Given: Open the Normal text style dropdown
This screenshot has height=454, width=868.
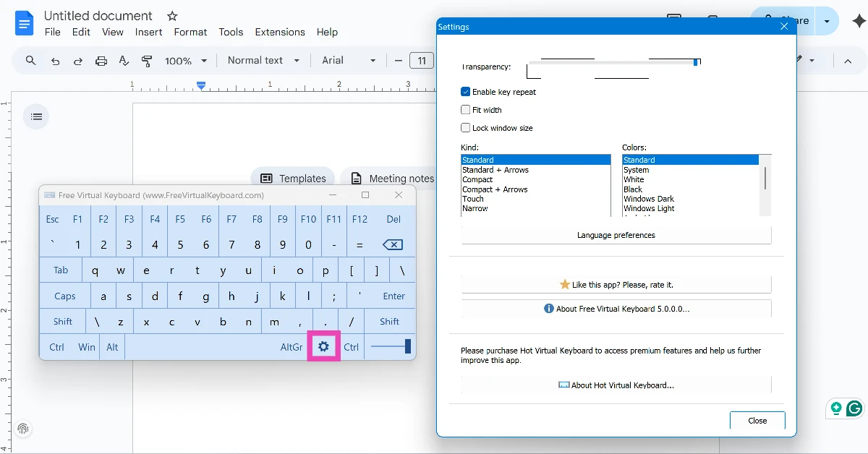Looking at the screenshot, I should coord(263,60).
